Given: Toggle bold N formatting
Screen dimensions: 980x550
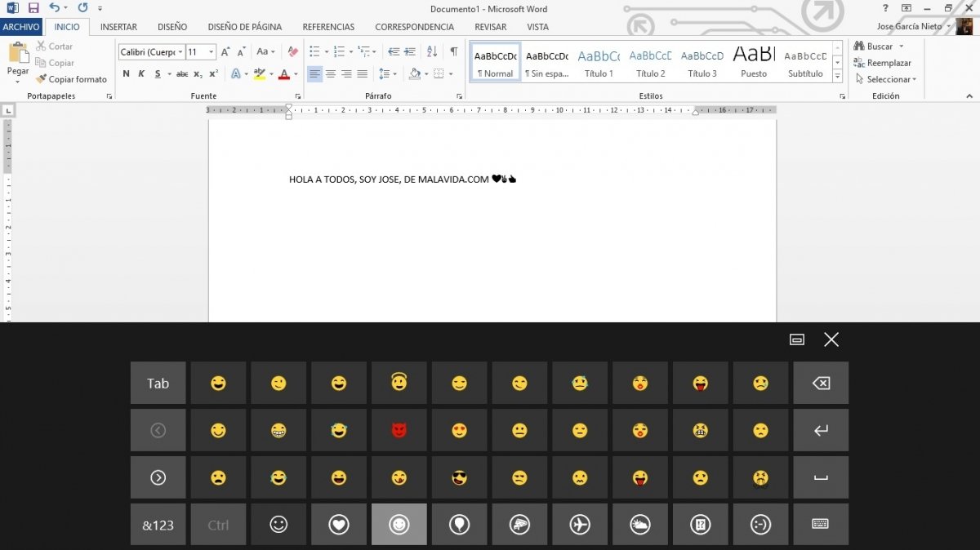Looking at the screenshot, I should (x=126, y=73).
